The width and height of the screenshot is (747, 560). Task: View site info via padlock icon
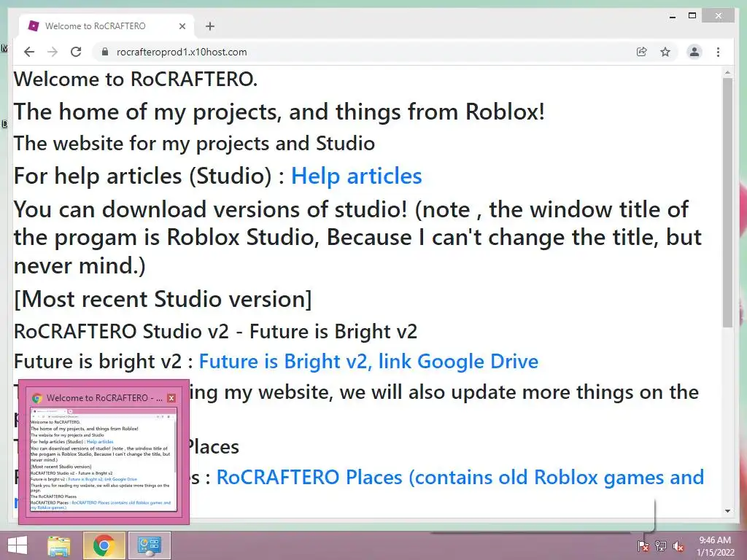click(x=105, y=52)
